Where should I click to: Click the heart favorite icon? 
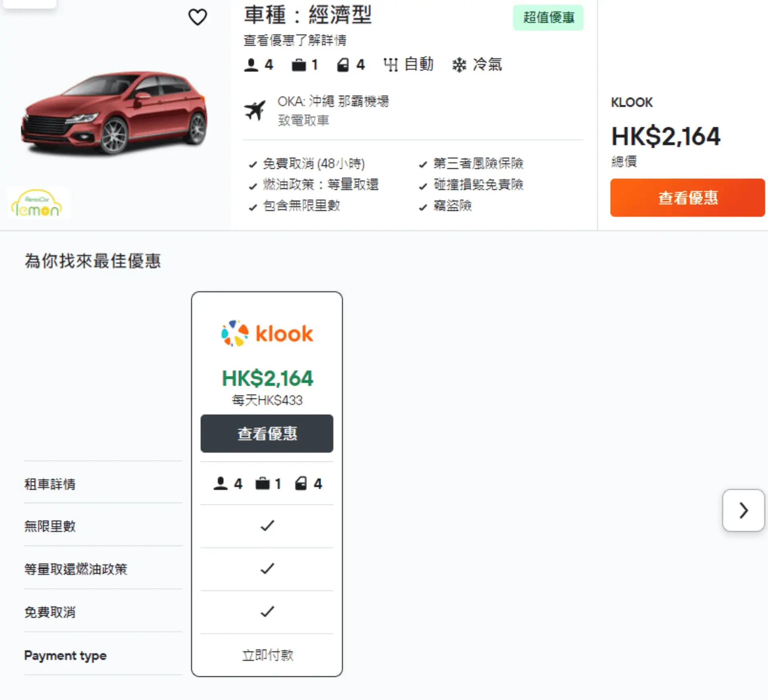point(198,17)
